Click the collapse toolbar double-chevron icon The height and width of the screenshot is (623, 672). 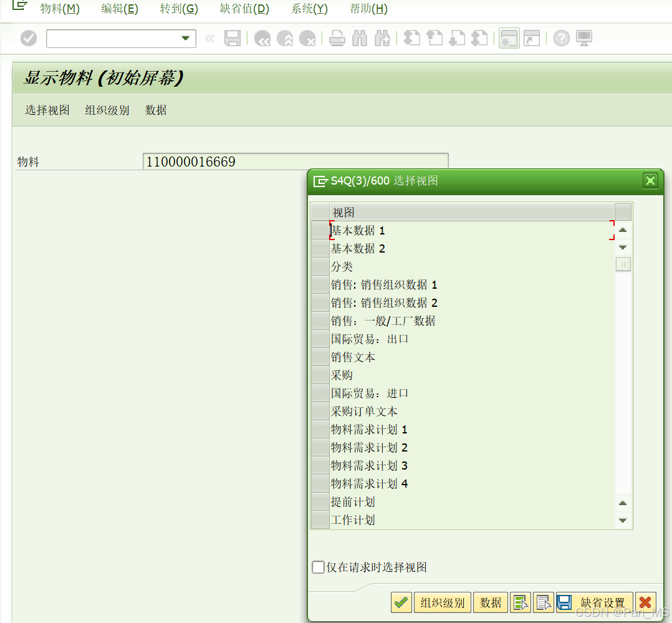tap(209, 39)
